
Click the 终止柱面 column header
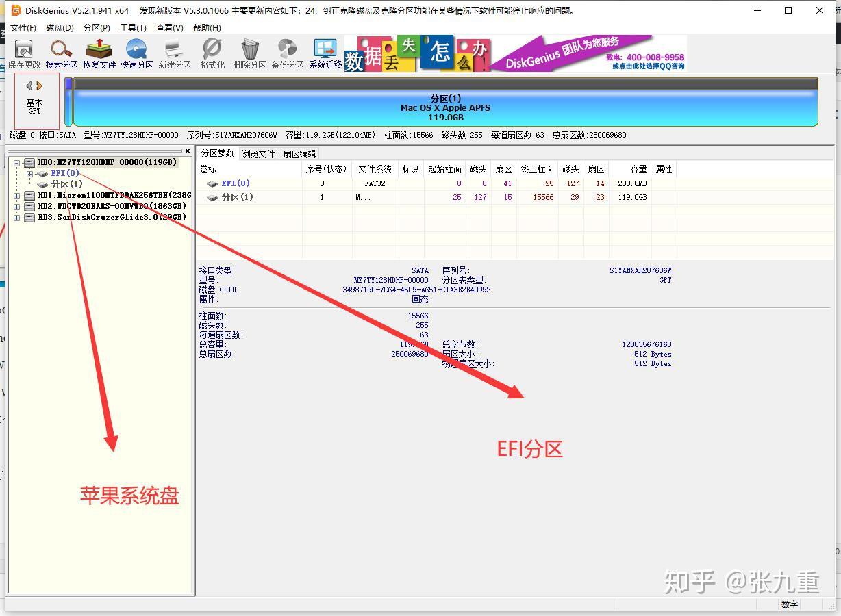point(537,169)
